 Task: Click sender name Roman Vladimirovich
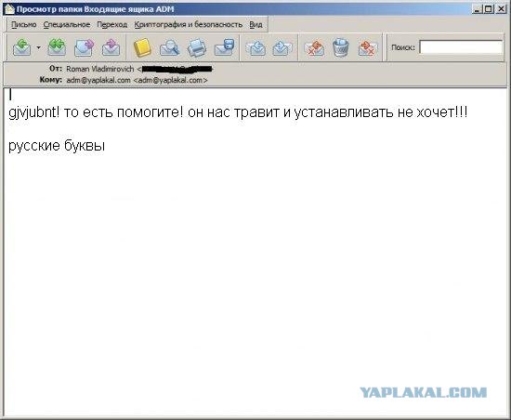[100, 69]
